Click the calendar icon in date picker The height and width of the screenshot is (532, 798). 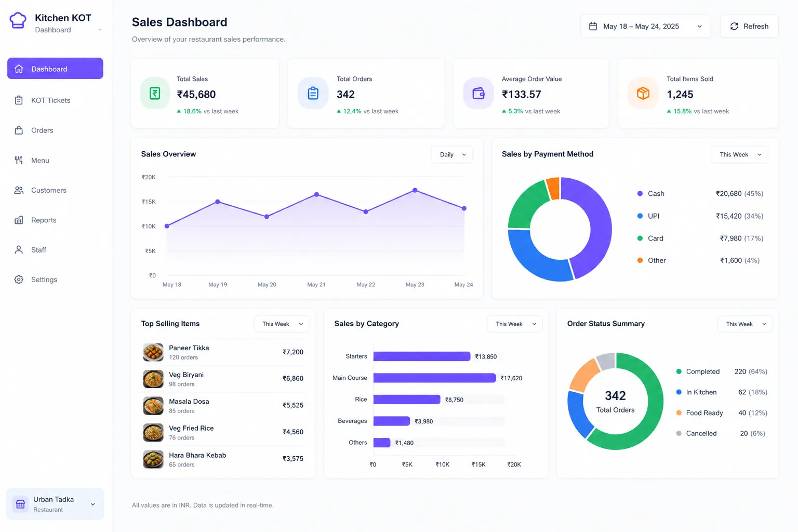pyautogui.click(x=593, y=26)
